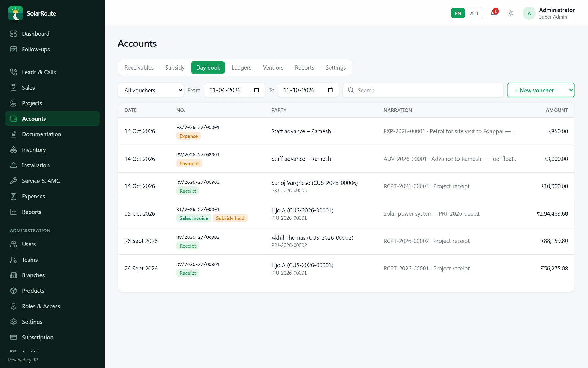Open the notifications bell
This screenshot has height=368, width=588.
pyautogui.click(x=494, y=13)
